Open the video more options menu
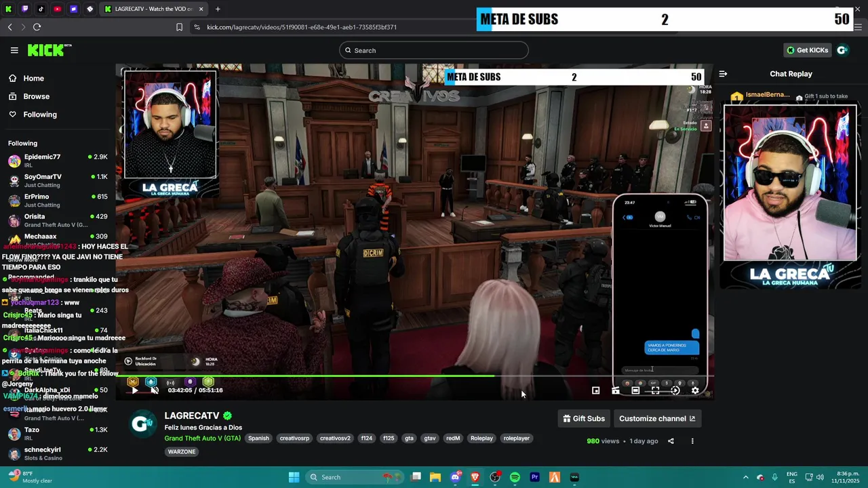Screen dimensions: 868x488 [692, 441]
